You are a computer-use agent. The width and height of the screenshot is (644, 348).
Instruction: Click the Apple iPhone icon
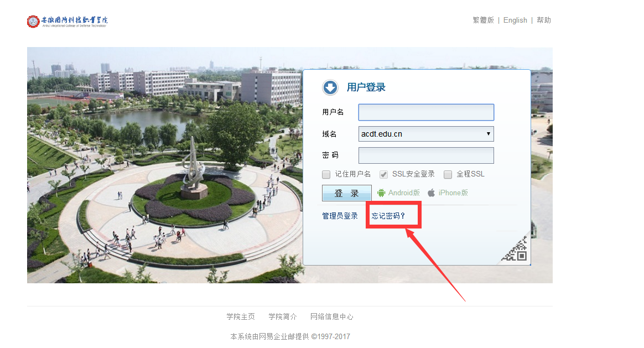(432, 193)
